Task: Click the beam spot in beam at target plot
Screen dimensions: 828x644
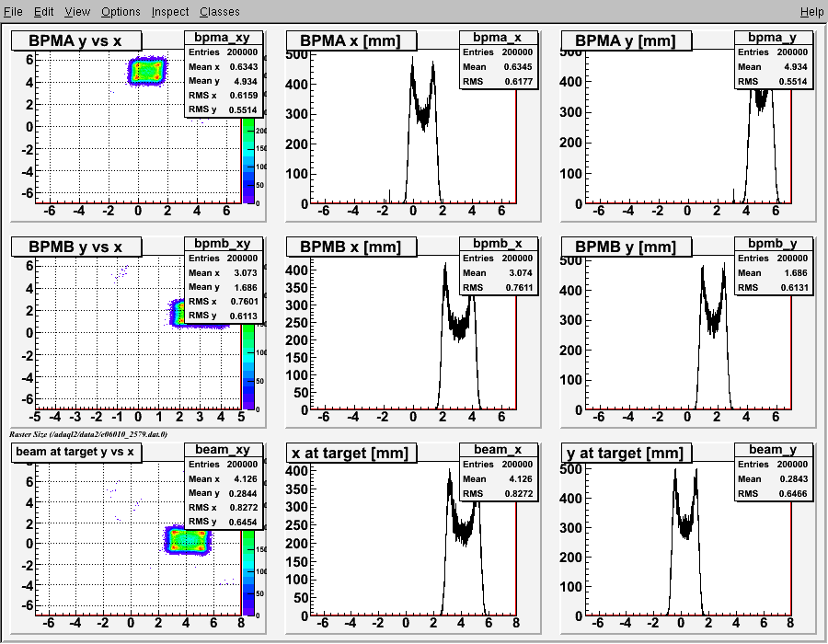Action: [x=188, y=540]
